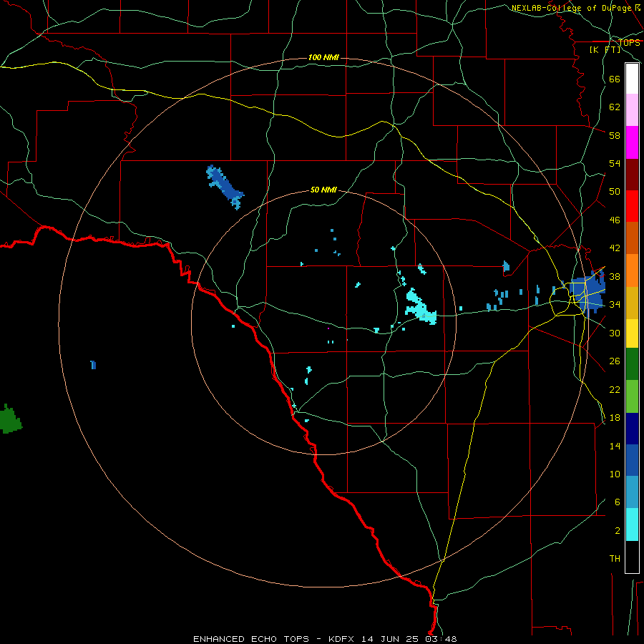Click the orange 42 kft legend swatch
Screen dimensions: 644x644
632,270
